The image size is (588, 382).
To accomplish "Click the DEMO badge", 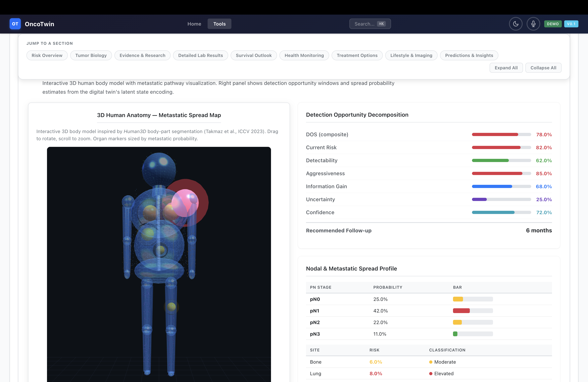I will point(553,24).
